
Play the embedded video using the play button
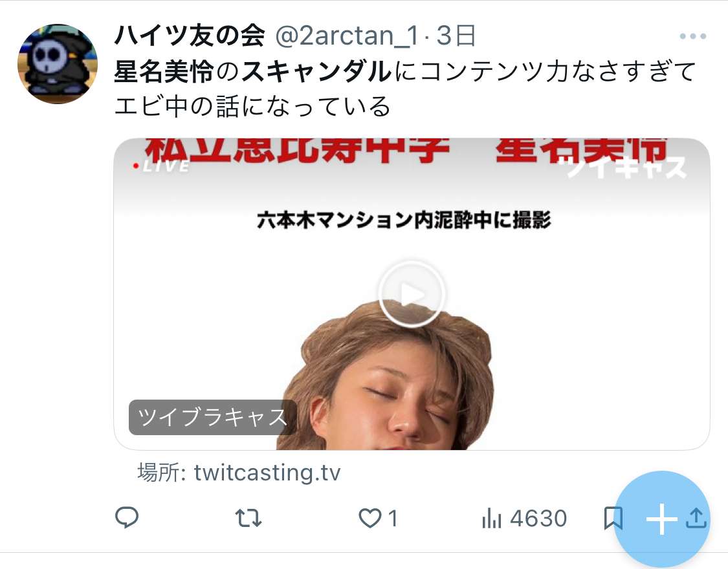click(412, 294)
